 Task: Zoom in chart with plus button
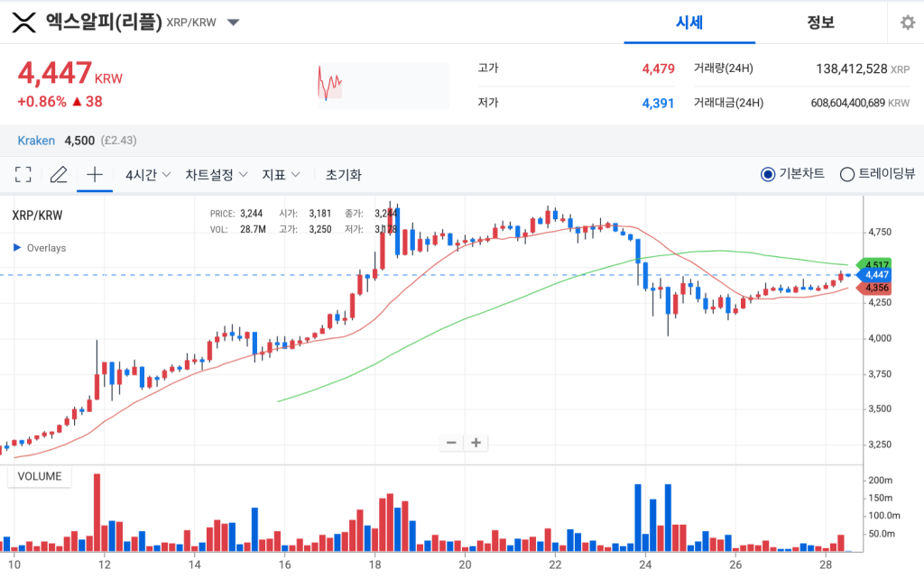click(x=476, y=443)
